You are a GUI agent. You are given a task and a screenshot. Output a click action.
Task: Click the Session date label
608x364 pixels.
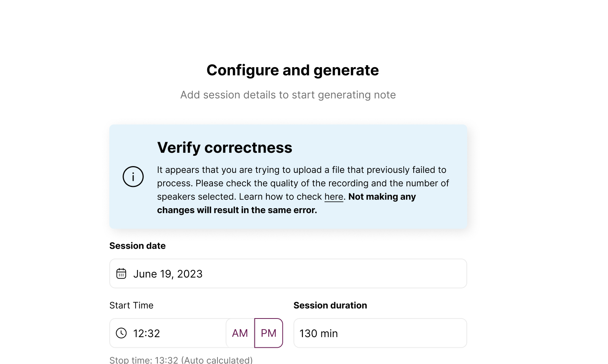(x=137, y=246)
